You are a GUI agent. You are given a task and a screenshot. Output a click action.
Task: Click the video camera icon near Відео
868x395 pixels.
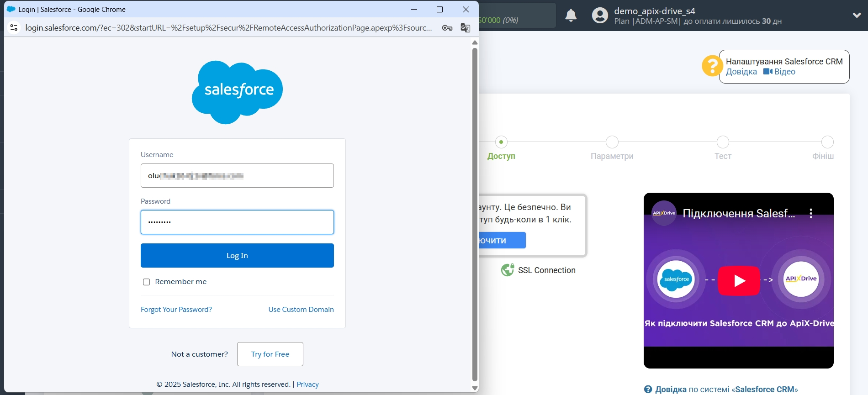[767, 72]
